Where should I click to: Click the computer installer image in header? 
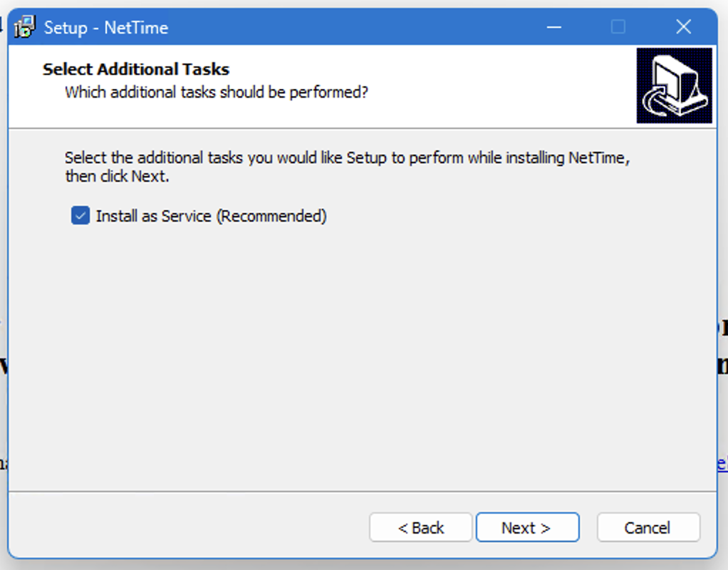coord(674,85)
